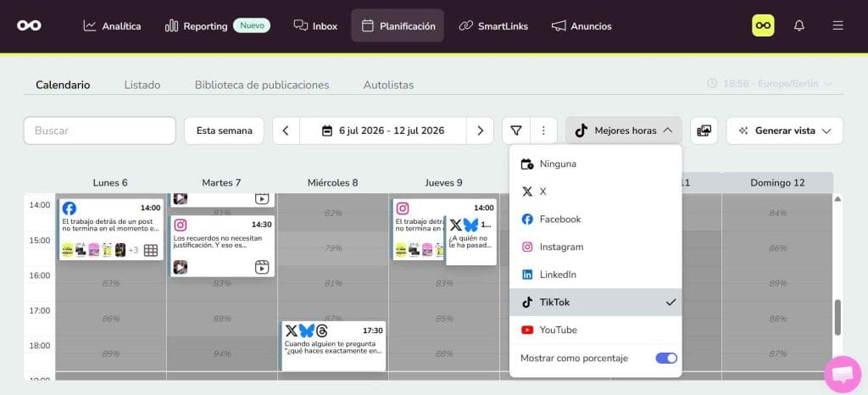The height and width of the screenshot is (395, 868).
Task: Click the Nuevo badge beside Reporting
Action: (x=252, y=25)
